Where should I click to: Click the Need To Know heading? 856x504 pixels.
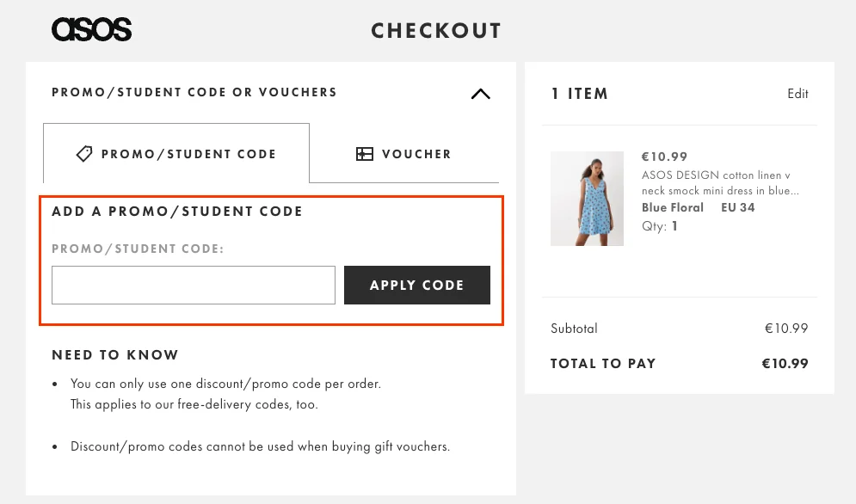pos(115,355)
